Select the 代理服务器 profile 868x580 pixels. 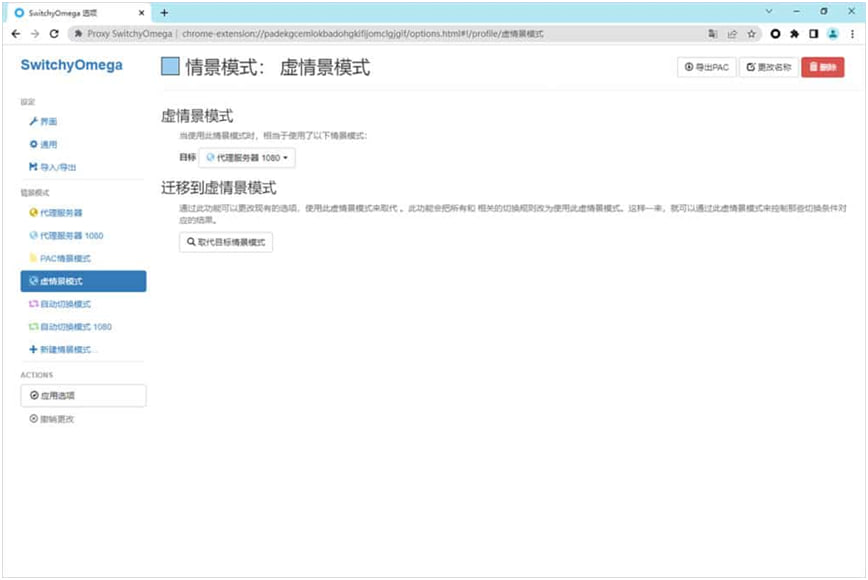click(56, 213)
